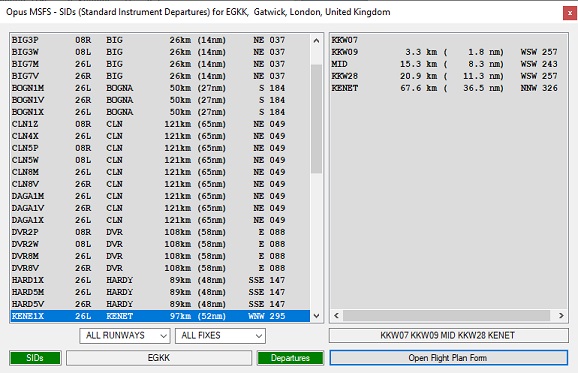Select the BOGN1X SID row
The height and width of the screenshot is (373, 578).
[160, 112]
